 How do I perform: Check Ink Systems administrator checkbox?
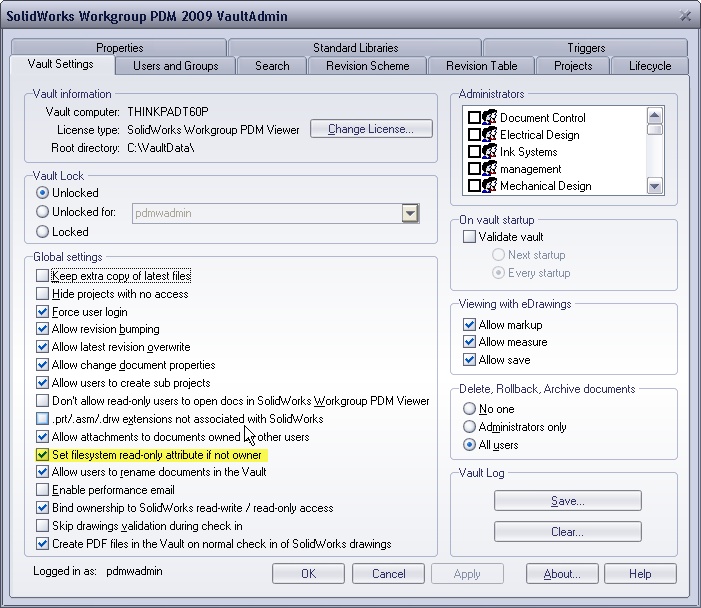click(474, 152)
